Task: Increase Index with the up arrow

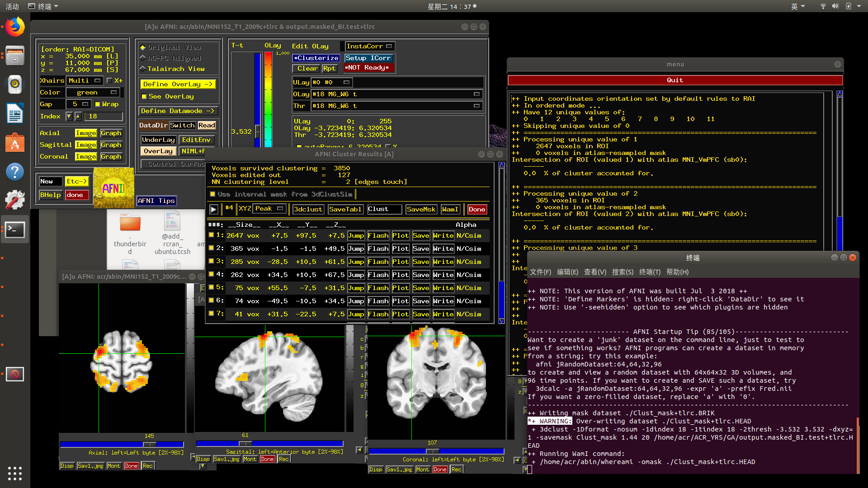Action: tap(78, 116)
